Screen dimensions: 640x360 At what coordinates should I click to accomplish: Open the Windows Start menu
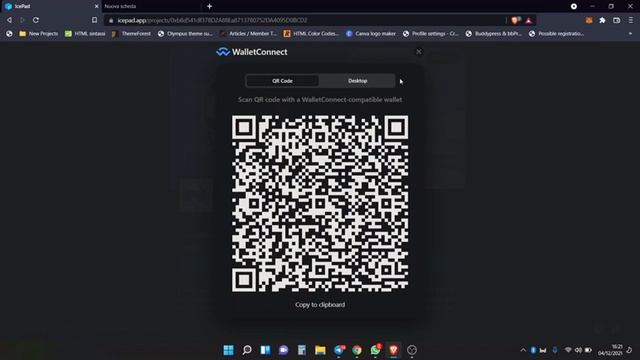click(229, 350)
